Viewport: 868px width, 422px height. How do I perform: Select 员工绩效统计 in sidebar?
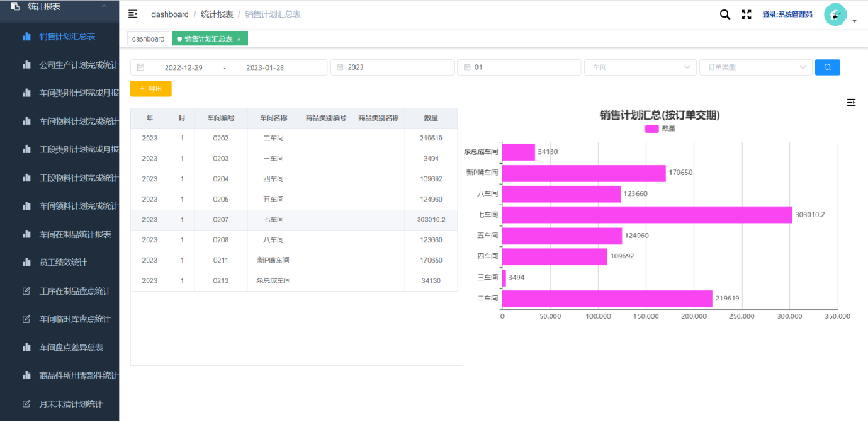[x=63, y=263]
